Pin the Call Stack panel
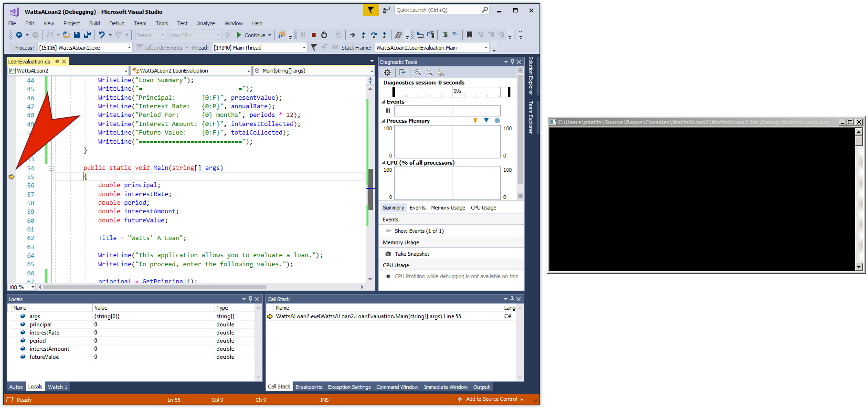Screen dimensions: 868x408 [512, 299]
